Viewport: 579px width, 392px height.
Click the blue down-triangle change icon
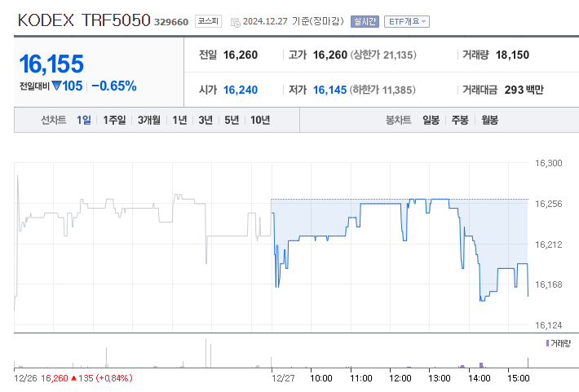[56, 86]
